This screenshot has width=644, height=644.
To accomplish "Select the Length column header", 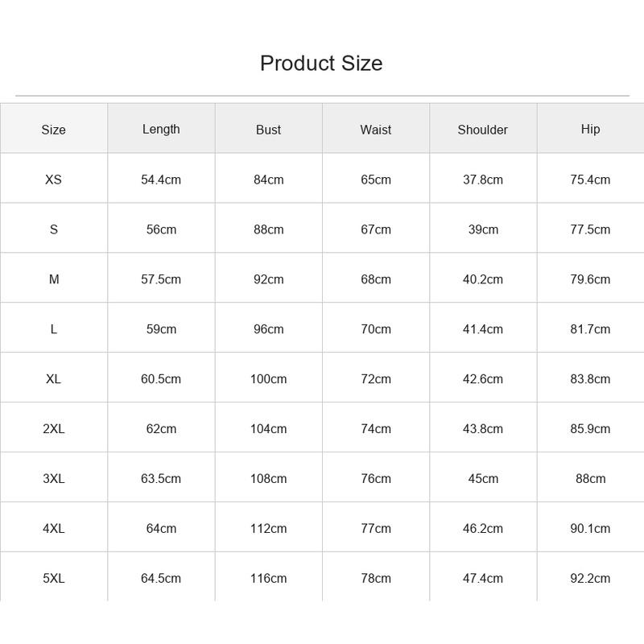I will 161,130.
